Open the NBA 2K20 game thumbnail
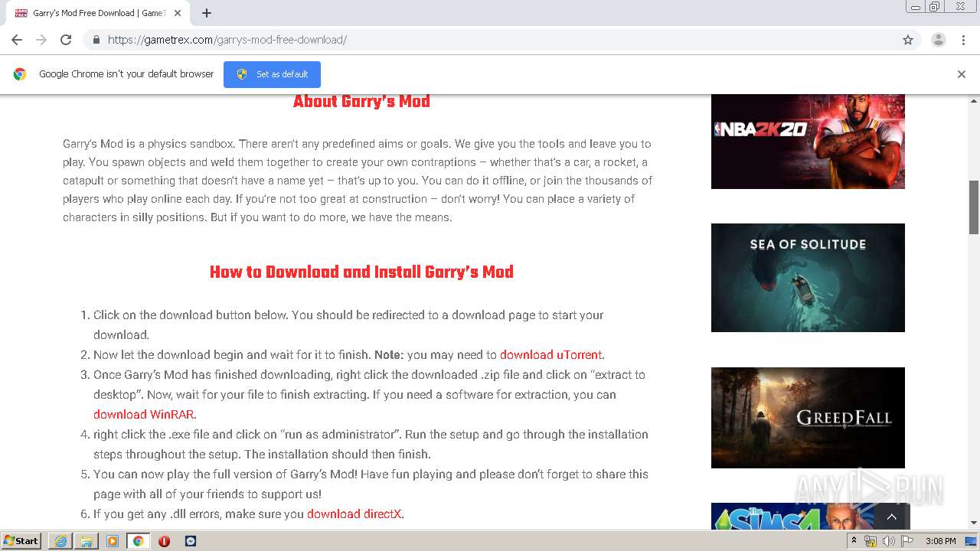 [808, 142]
